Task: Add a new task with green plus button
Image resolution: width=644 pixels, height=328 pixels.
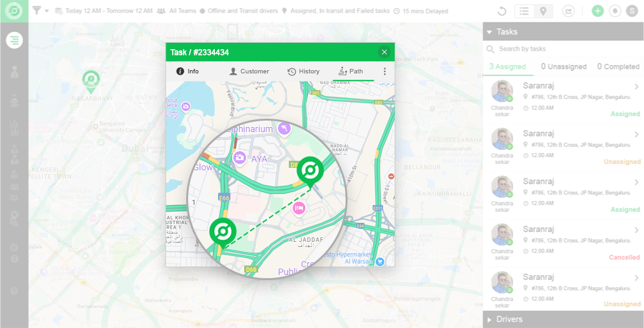Action: [x=597, y=11]
